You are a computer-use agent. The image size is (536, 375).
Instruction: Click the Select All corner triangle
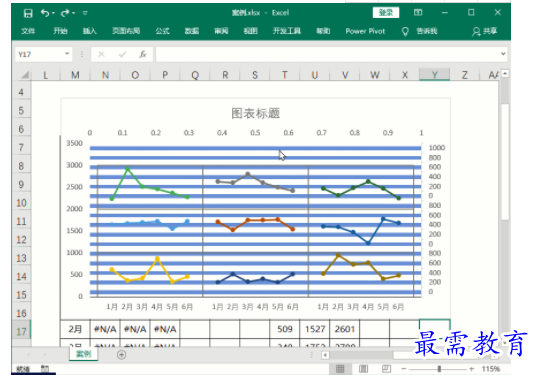point(25,75)
